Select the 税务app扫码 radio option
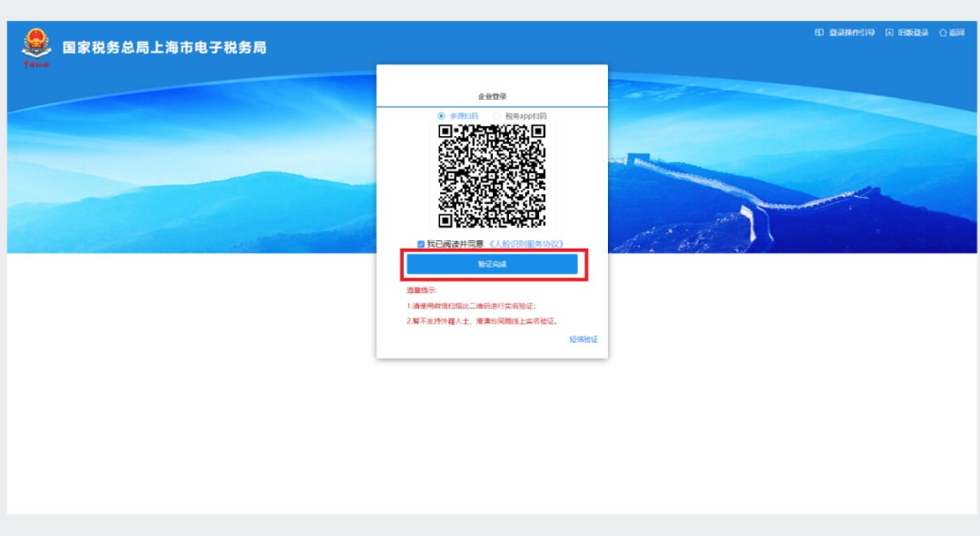Screen dimensions: 980x536 (497, 116)
